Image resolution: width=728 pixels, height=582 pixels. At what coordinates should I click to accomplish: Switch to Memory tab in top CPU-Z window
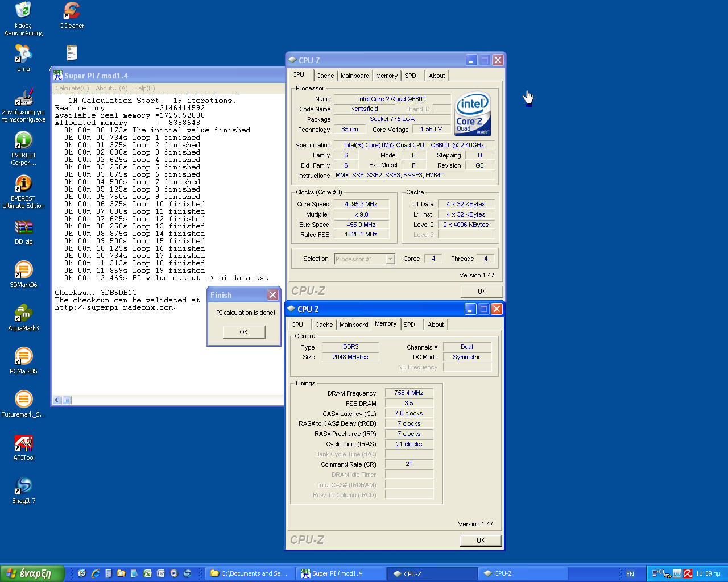pyautogui.click(x=387, y=76)
